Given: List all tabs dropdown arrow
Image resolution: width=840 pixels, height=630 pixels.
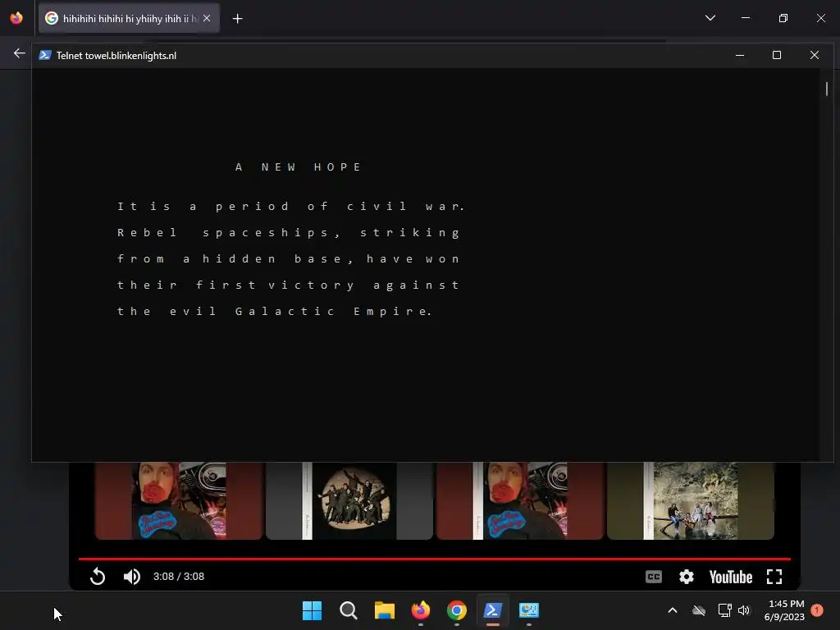Looking at the screenshot, I should [710, 18].
